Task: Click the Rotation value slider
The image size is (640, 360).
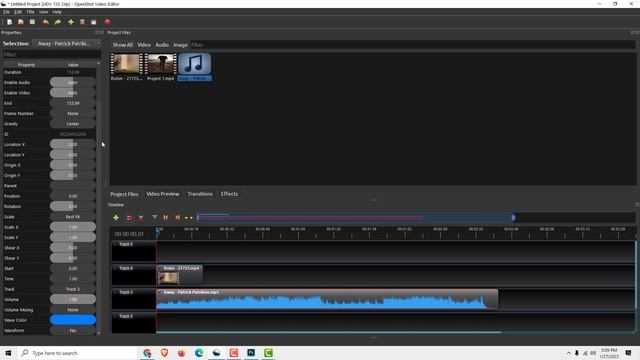Action: [x=73, y=206]
